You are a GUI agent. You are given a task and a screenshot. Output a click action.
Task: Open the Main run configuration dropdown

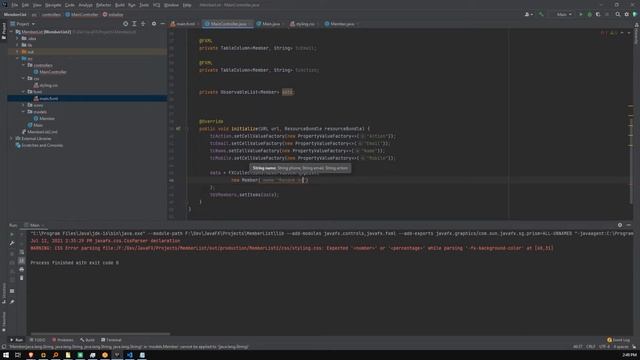564,14
